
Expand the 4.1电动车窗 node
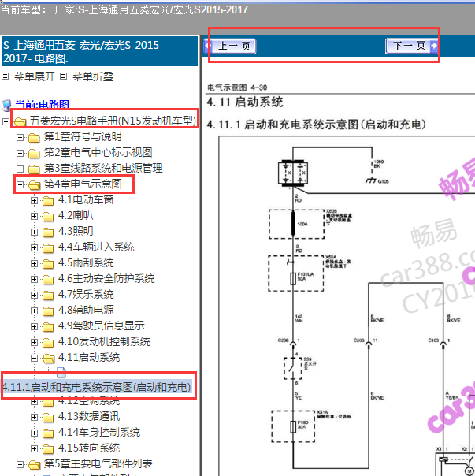[x=35, y=201]
